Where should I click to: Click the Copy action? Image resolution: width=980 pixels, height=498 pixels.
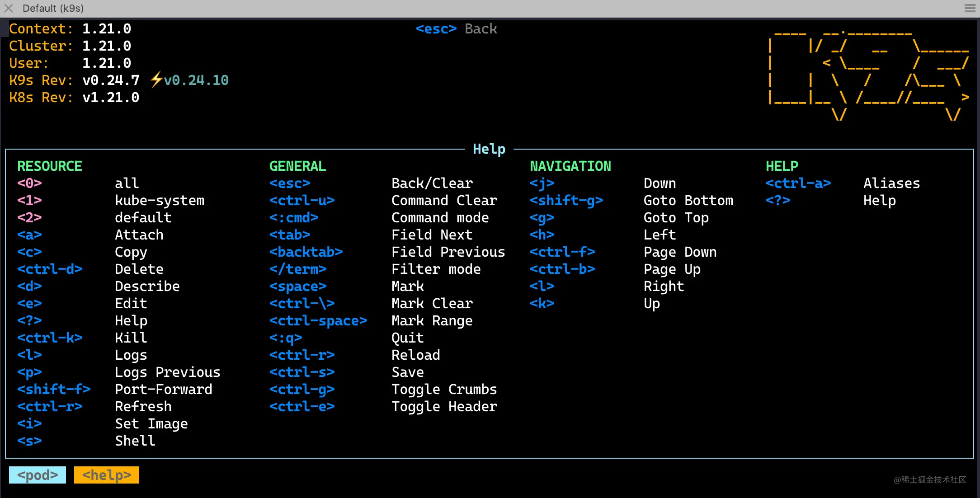coord(131,252)
